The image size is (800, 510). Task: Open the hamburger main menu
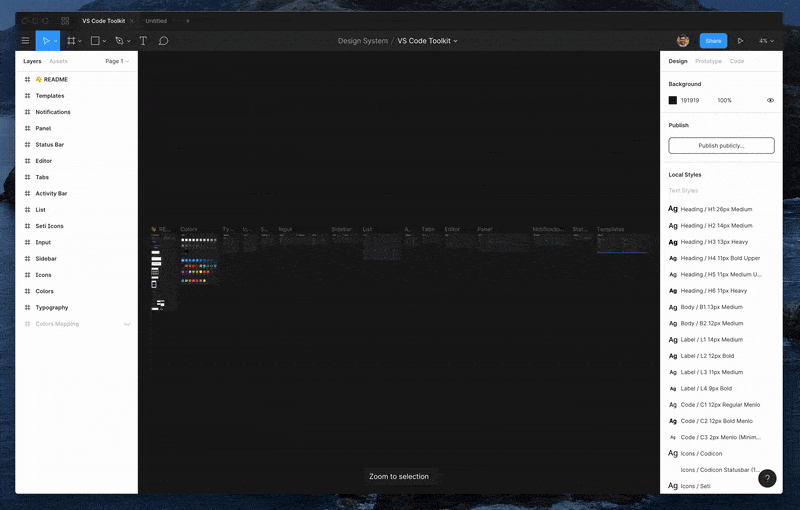pyautogui.click(x=26, y=41)
